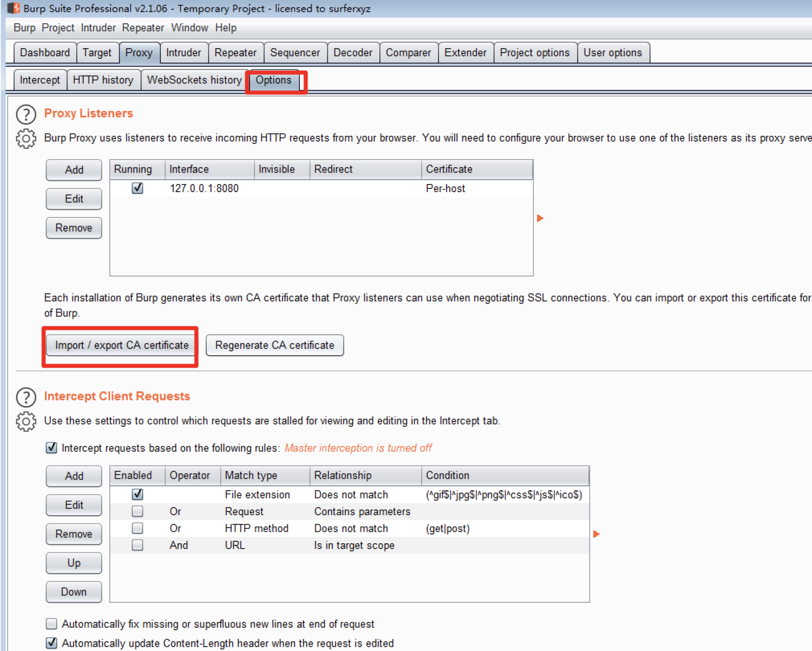Open the WebSockets history sub-tab
This screenshot has height=651, width=812.
click(x=194, y=80)
